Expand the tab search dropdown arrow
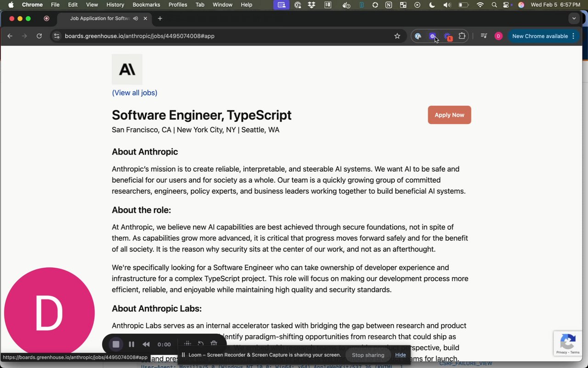The height and width of the screenshot is (368, 588). pos(574,18)
